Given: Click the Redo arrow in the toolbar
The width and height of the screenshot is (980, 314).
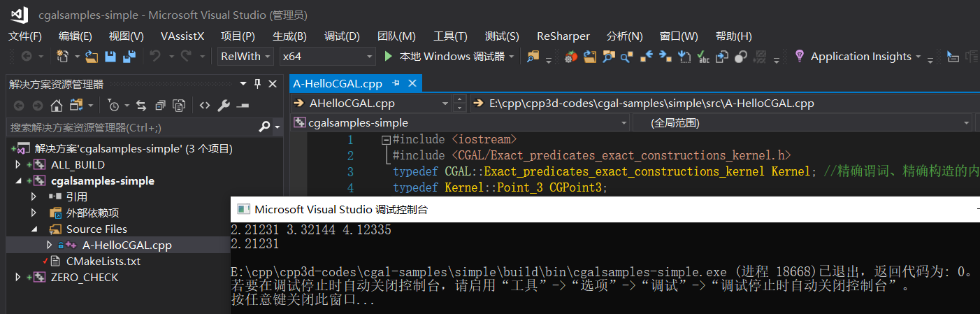Looking at the screenshot, I should (186, 57).
